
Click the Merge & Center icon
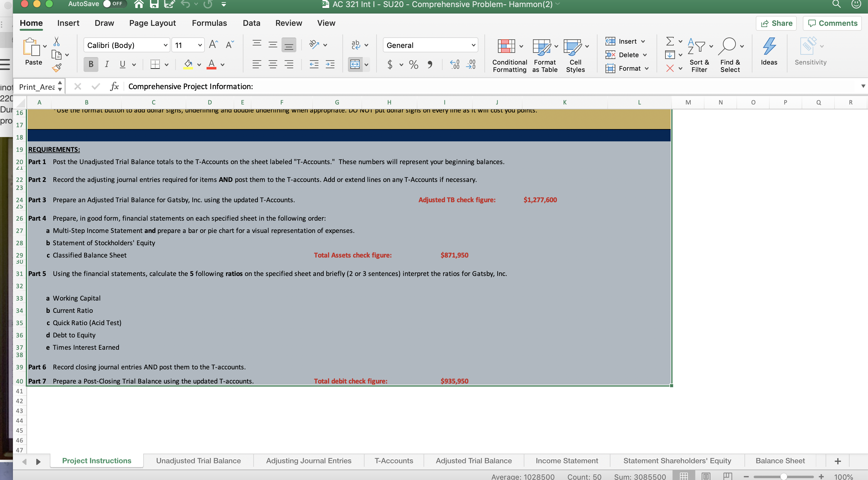tap(355, 64)
